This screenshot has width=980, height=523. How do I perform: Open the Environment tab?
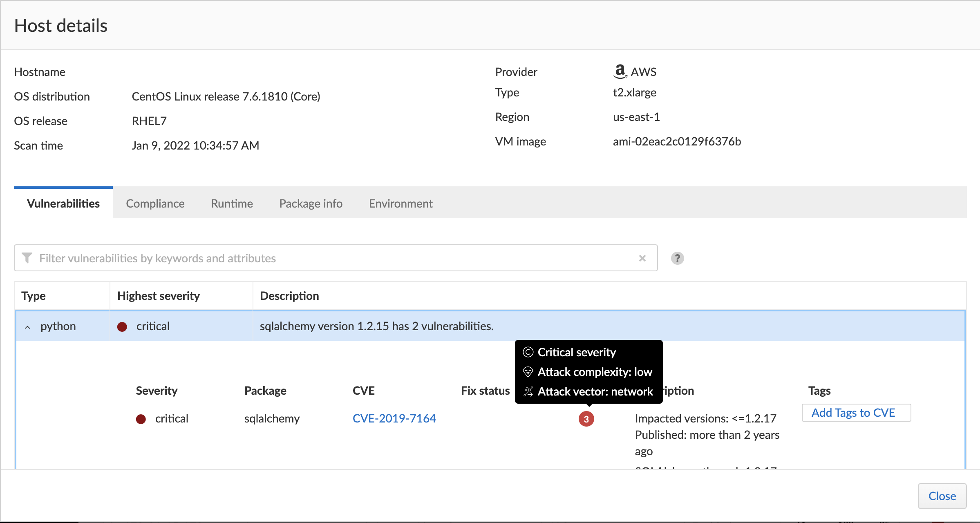click(x=401, y=203)
